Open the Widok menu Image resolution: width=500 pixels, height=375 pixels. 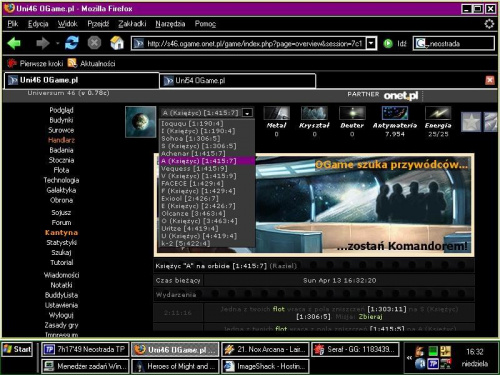(x=68, y=24)
